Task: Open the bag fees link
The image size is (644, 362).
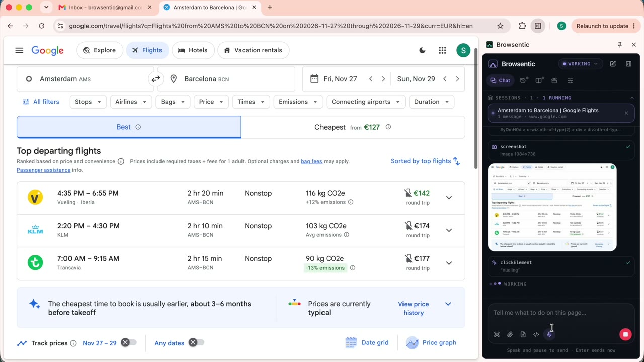Action: tap(311, 161)
